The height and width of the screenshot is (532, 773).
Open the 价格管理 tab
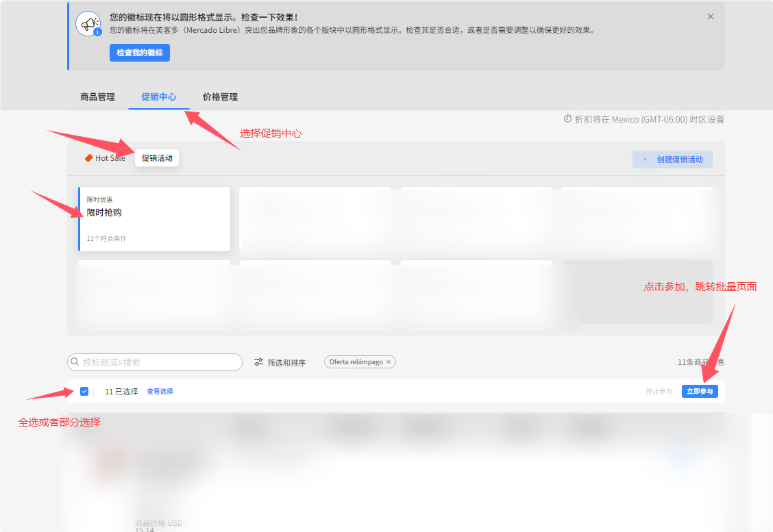(x=221, y=97)
